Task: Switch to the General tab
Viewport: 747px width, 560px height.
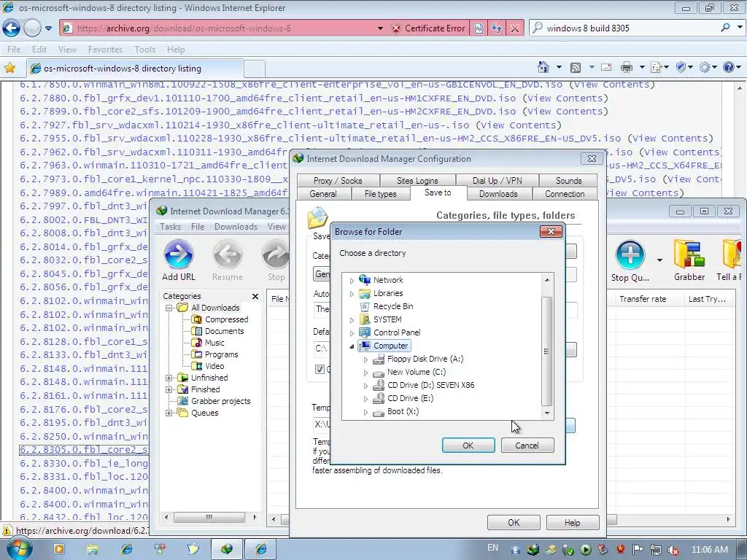Action: tap(323, 194)
